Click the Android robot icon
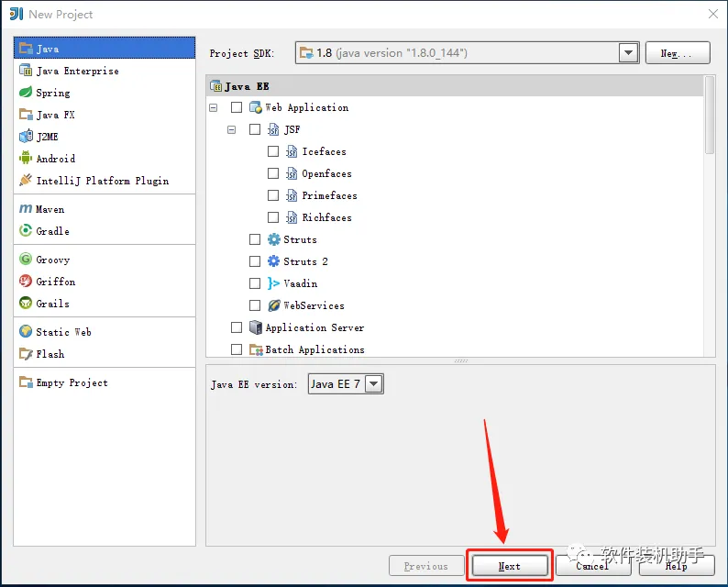 (26, 158)
